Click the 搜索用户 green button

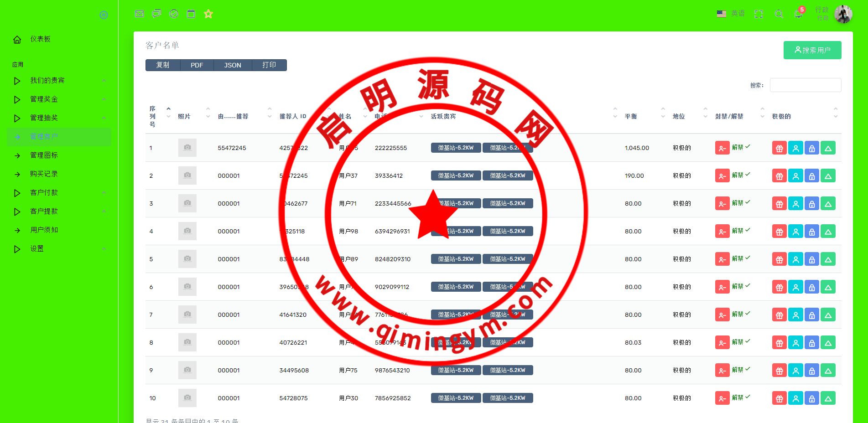[x=812, y=50]
